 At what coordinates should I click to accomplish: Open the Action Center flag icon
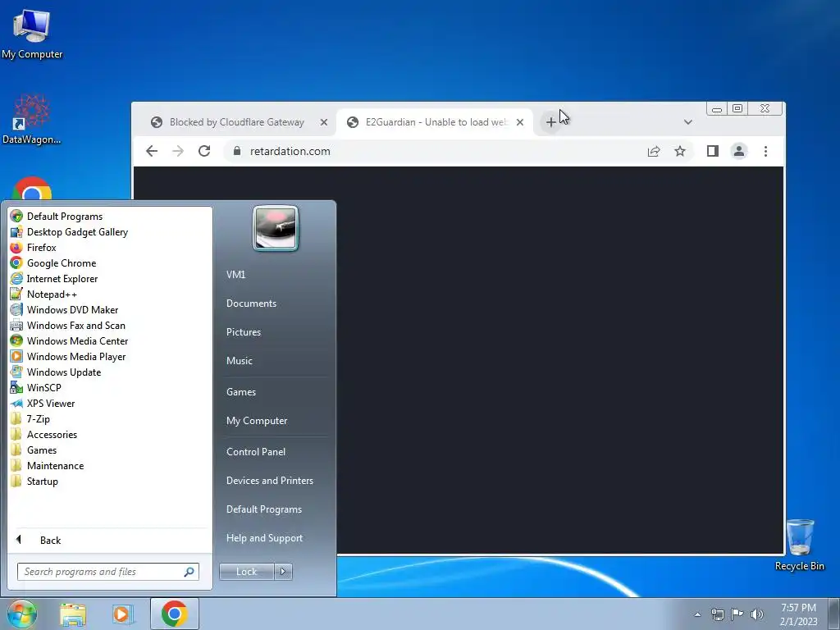click(737, 614)
